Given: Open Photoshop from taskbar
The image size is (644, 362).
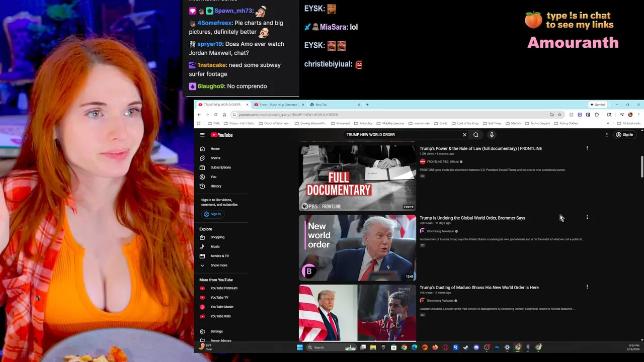Looking at the screenshot, I should pyautogui.click(x=497, y=347).
